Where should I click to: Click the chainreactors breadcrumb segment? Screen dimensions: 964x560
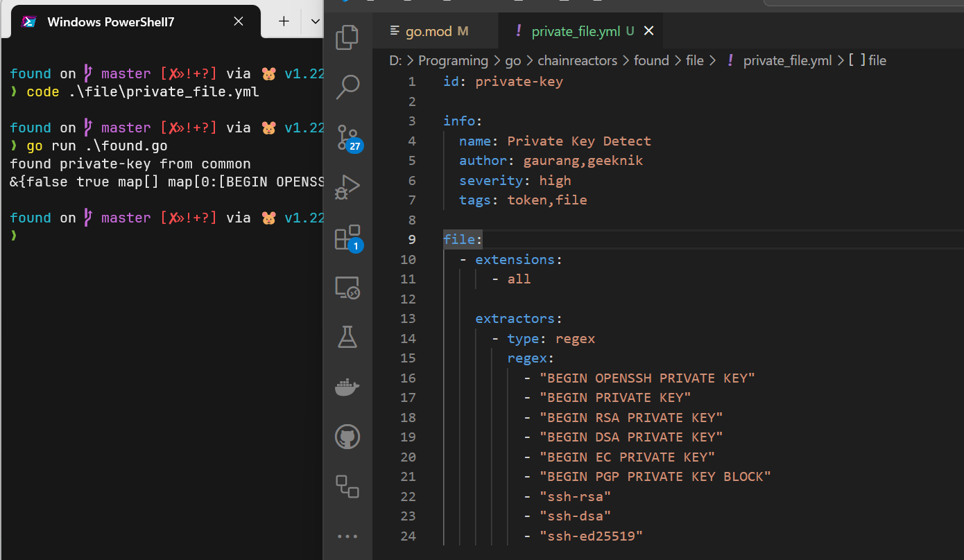577,60
